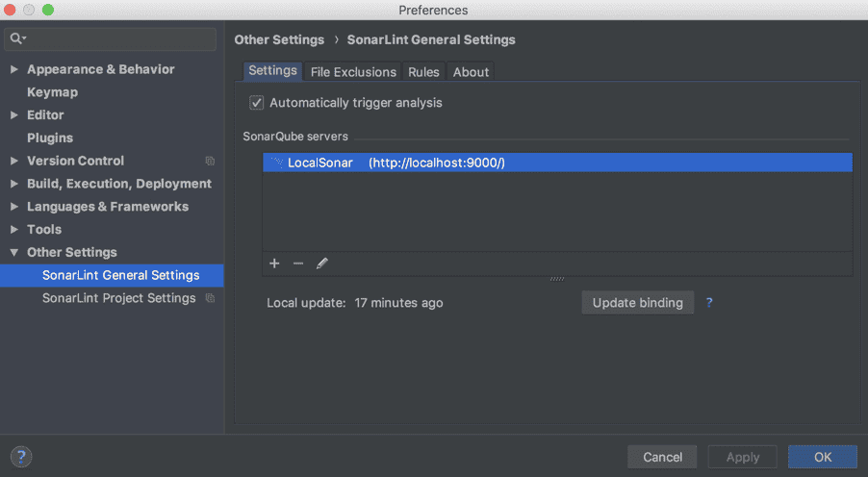Click project-level icon beside SonarLint Project Settings
The image size is (868, 477).
[x=210, y=299]
